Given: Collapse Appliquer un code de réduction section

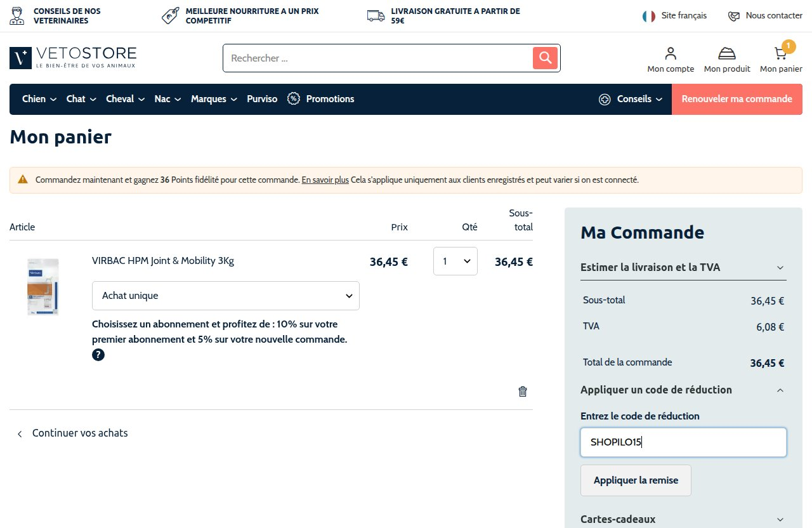Looking at the screenshot, I should (x=683, y=390).
